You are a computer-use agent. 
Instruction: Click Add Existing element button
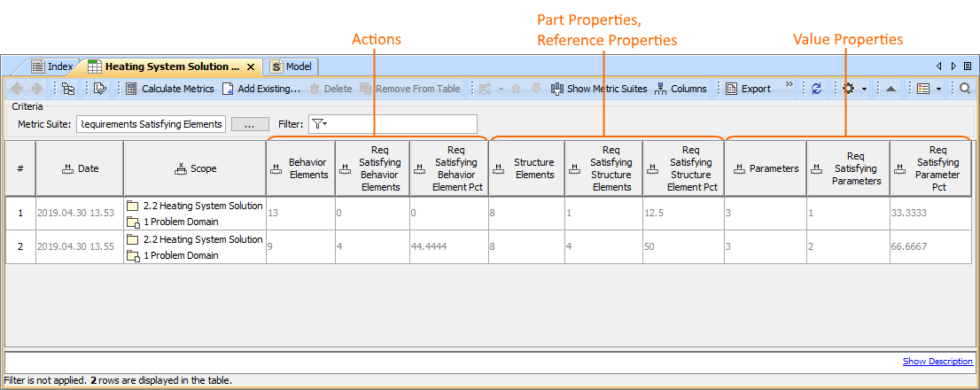pos(261,89)
